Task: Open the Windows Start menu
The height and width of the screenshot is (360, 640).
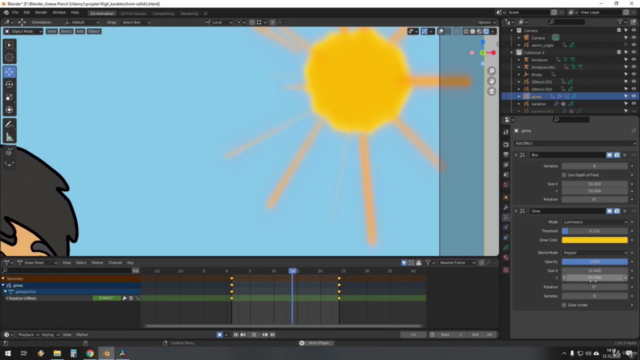Action: point(8,353)
